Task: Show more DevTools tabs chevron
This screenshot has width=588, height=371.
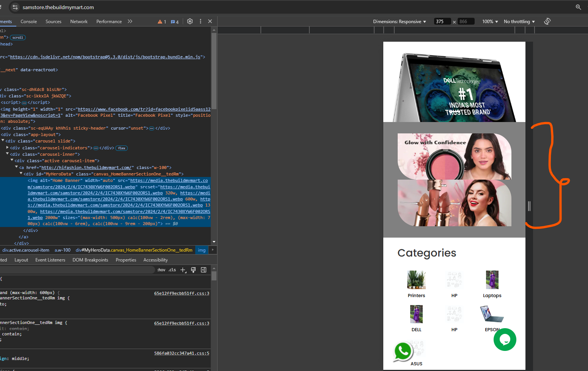Action: (x=130, y=22)
